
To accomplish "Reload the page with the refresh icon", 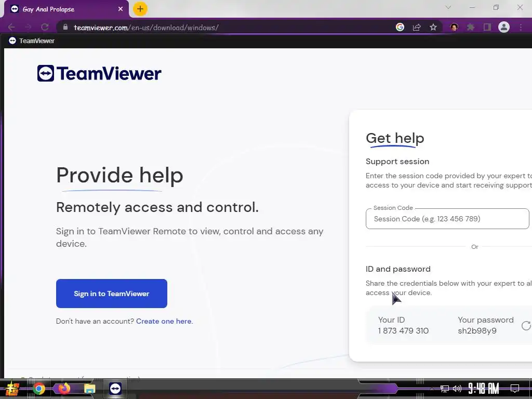I will pos(45,27).
